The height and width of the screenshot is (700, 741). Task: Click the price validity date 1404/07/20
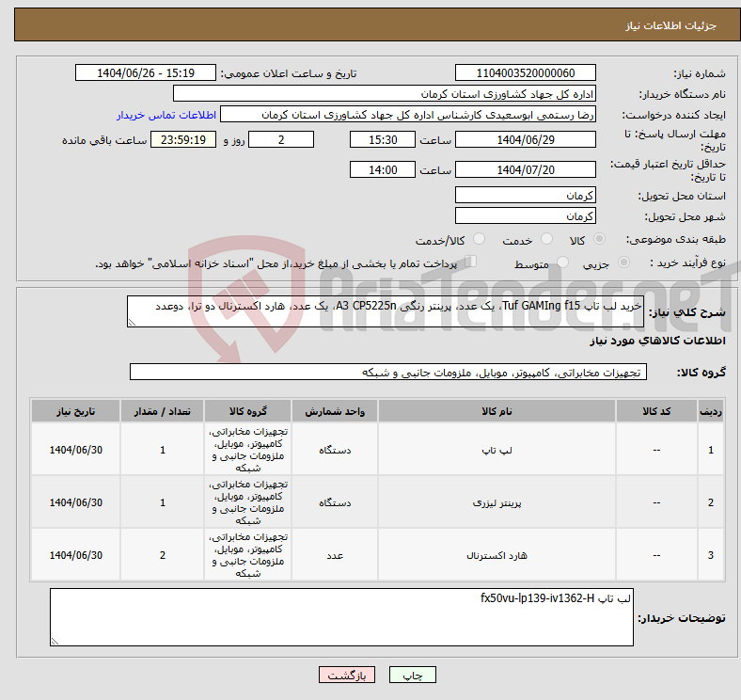point(525,169)
